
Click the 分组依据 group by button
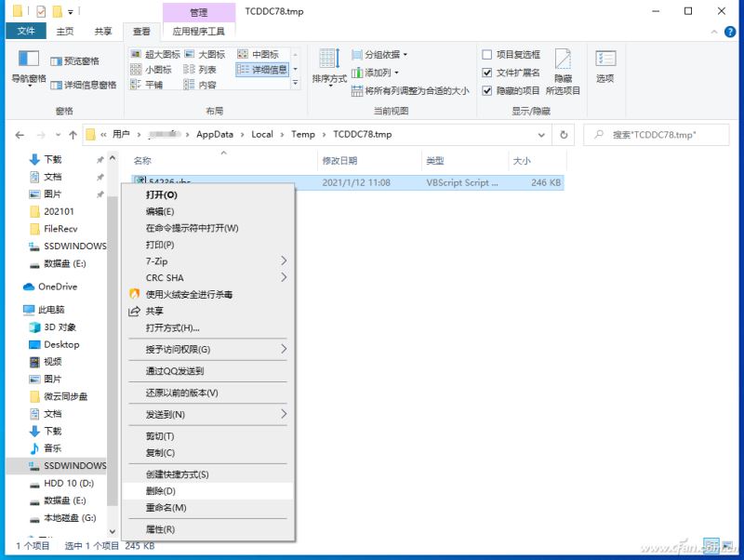[381, 54]
